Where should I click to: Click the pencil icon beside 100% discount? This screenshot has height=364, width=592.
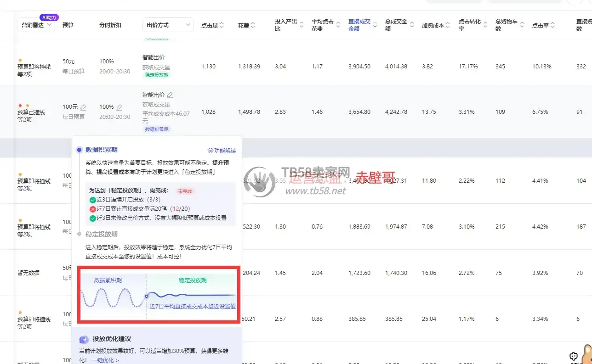pyautogui.click(x=120, y=107)
